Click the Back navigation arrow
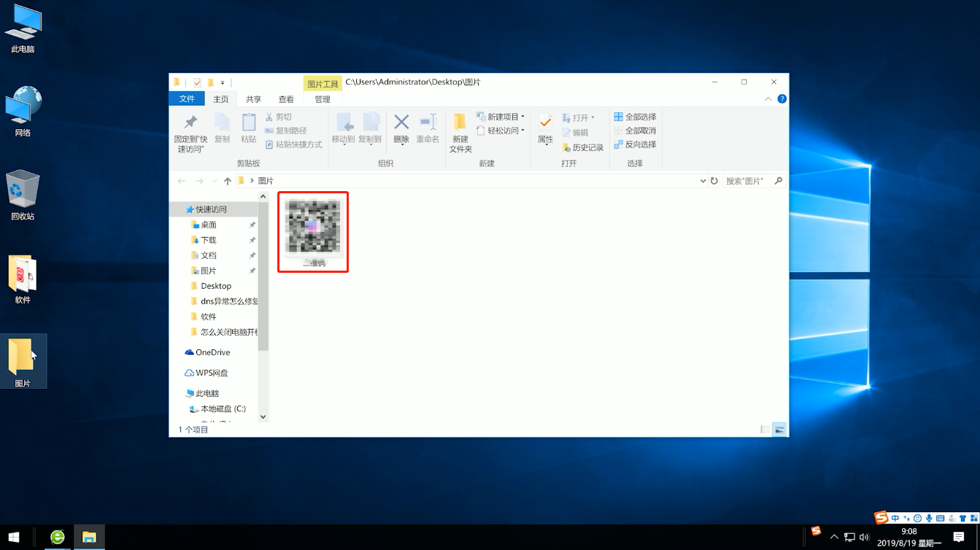This screenshot has width=980, height=550. pyautogui.click(x=182, y=181)
